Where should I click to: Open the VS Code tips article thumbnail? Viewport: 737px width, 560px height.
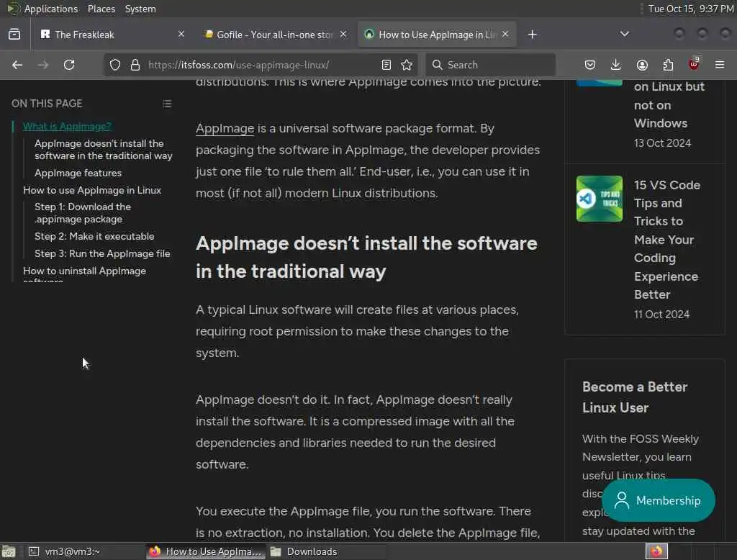point(600,199)
